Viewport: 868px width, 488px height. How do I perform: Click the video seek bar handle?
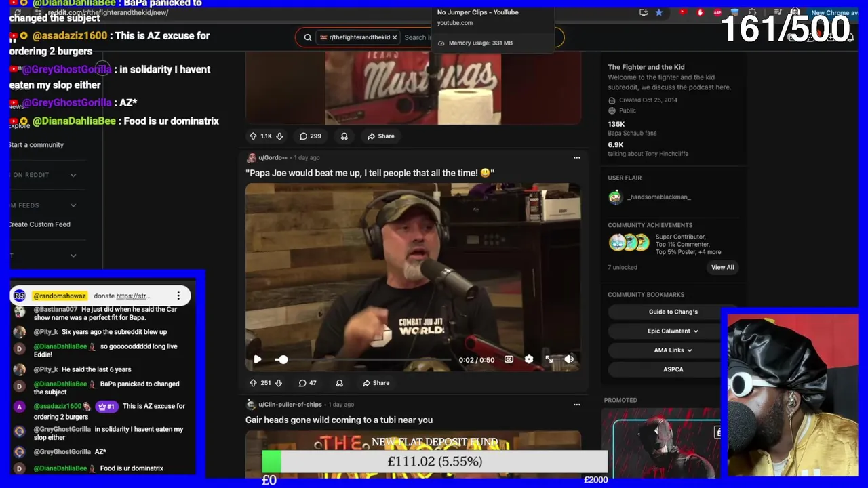pyautogui.click(x=282, y=359)
